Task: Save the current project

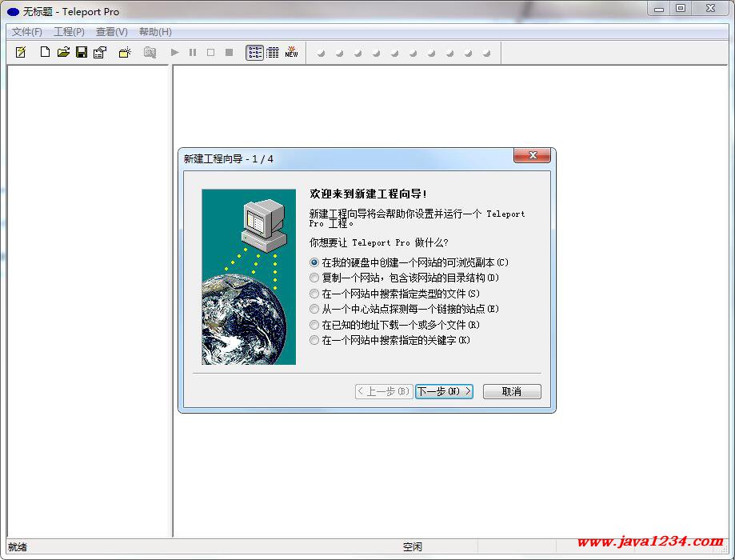Action: click(x=82, y=52)
